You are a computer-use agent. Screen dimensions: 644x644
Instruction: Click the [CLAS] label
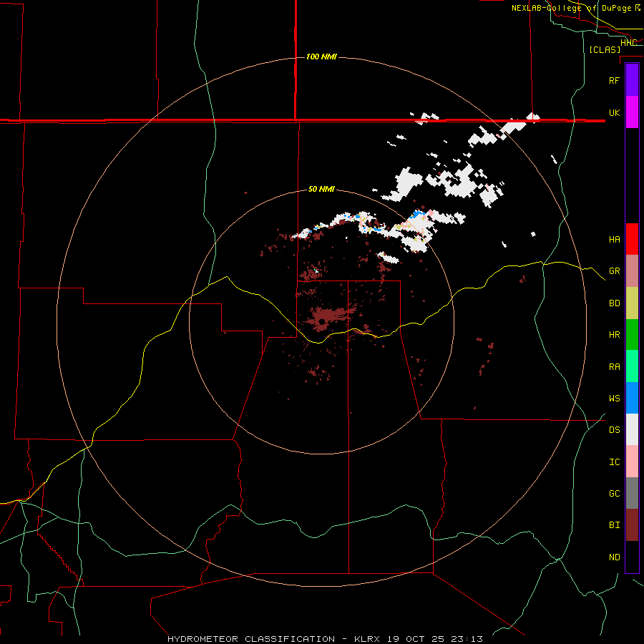pos(605,49)
